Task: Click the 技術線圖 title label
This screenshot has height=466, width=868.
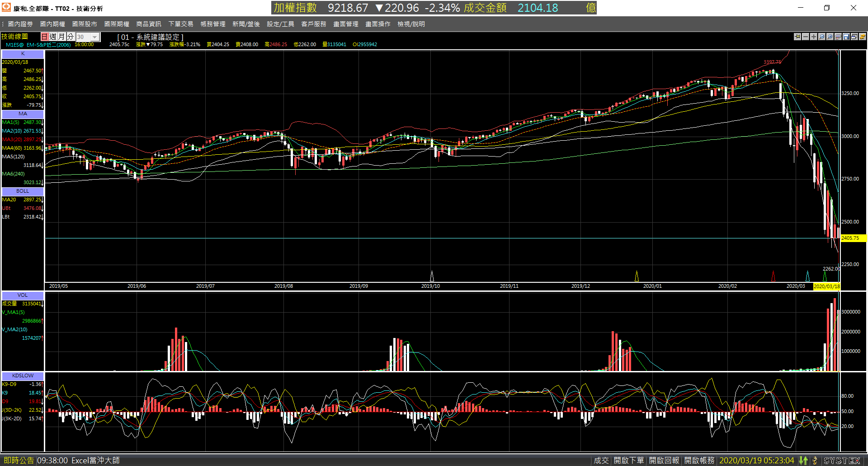Action: [x=14, y=37]
